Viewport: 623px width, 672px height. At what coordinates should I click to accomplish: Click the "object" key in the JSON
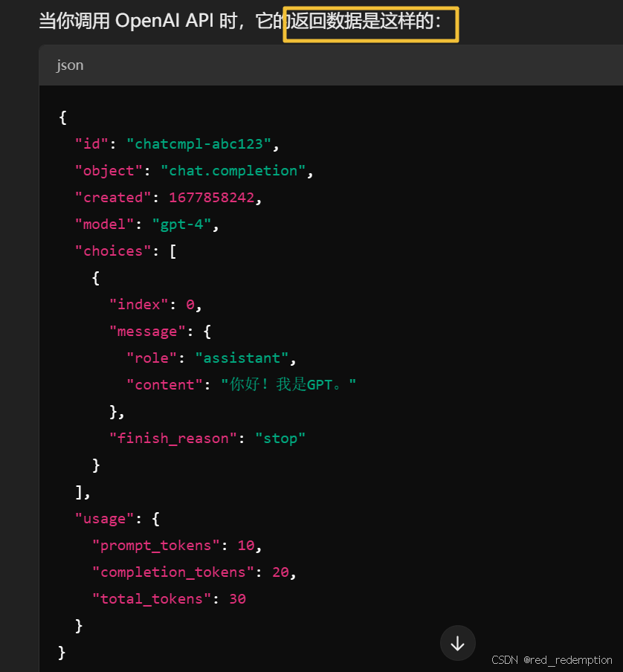coord(108,171)
